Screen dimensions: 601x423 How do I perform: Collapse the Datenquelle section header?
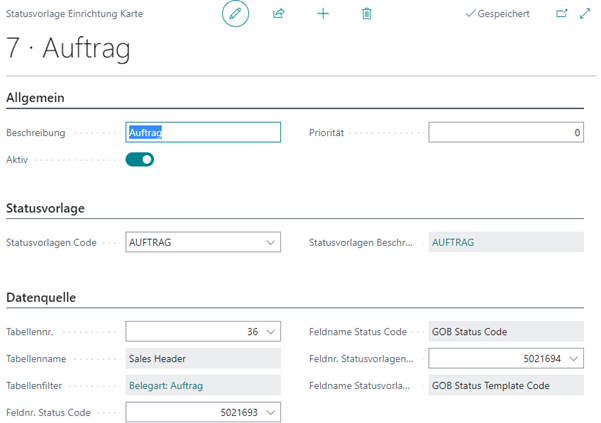[x=41, y=297]
